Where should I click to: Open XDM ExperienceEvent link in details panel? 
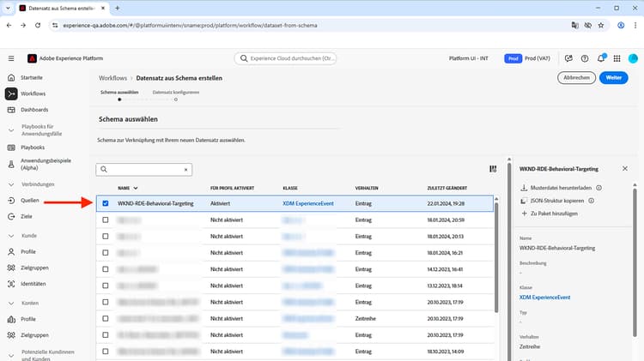pos(544,298)
